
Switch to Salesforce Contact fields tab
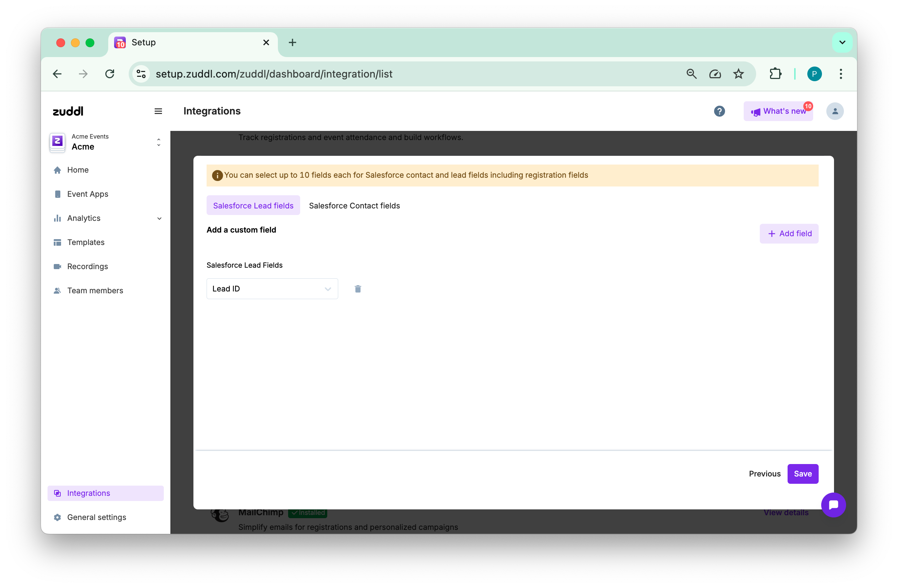pyautogui.click(x=354, y=205)
